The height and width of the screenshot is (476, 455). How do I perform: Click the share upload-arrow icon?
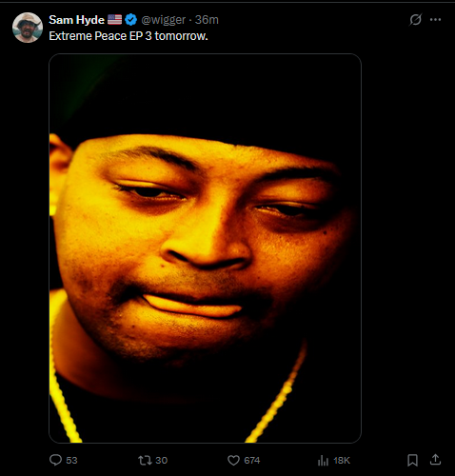(x=436, y=460)
